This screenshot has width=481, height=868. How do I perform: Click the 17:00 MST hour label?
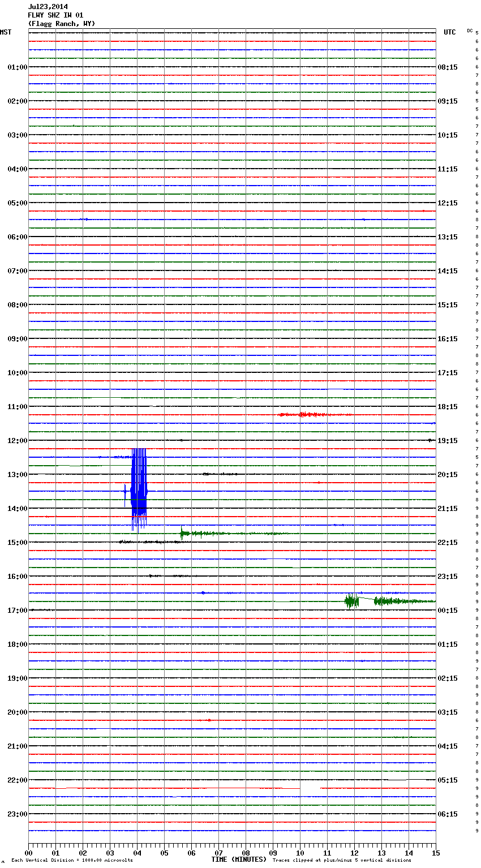18,611
